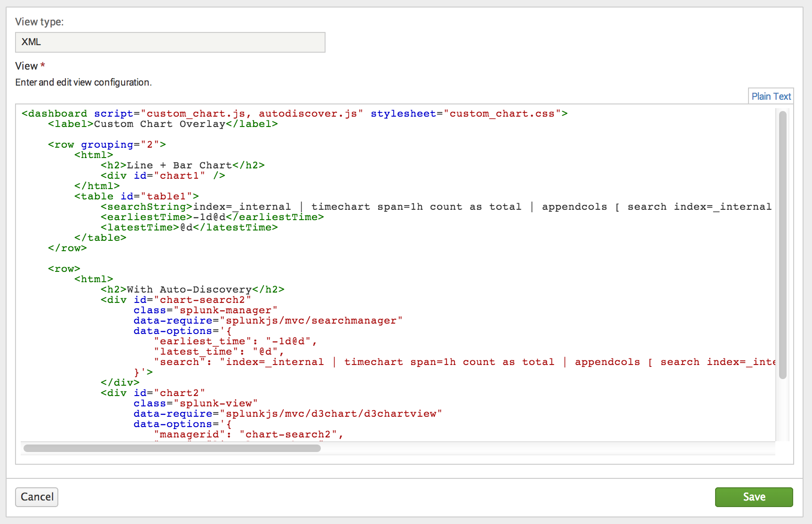Click the latestTime @d line
812x524 pixels.
(x=189, y=228)
